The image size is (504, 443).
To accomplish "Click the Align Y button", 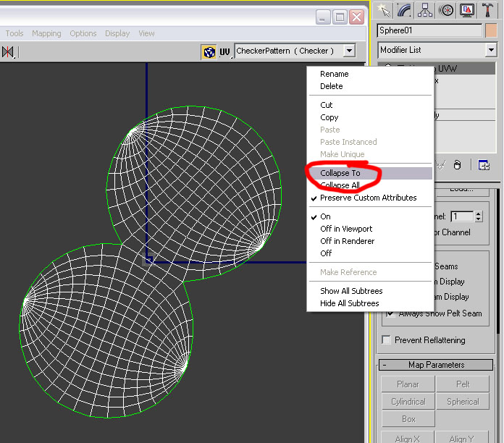I will [463, 438].
